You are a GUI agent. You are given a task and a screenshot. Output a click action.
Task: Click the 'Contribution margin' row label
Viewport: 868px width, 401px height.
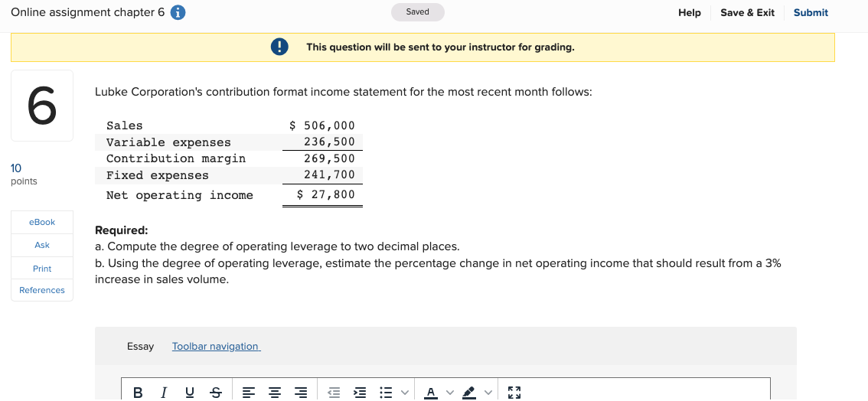coord(175,158)
